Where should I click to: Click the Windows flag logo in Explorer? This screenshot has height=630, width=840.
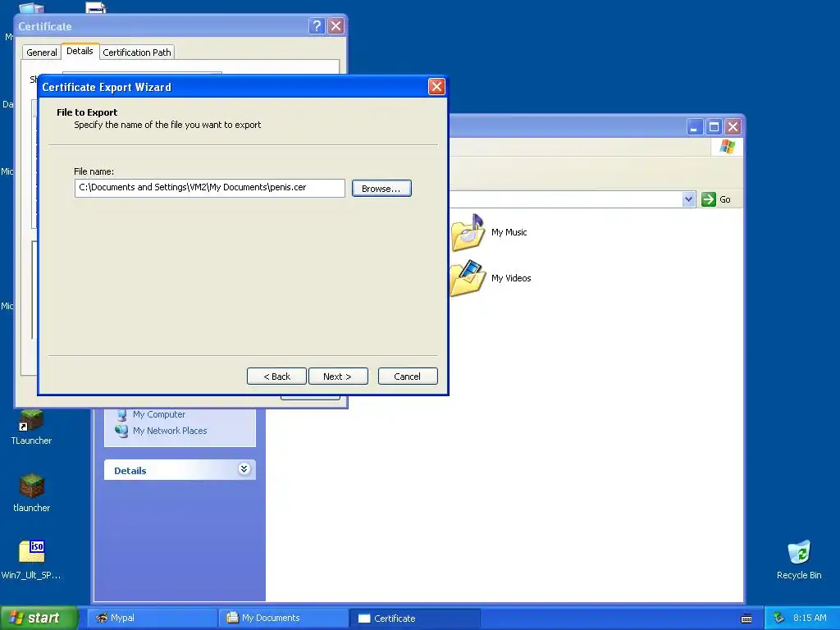coord(727,146)
